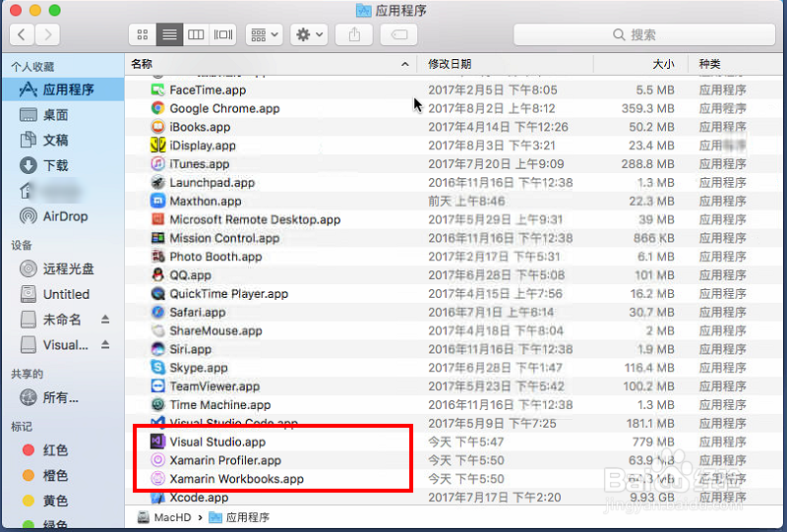Sort by the 大小 column header
This screenshot has width=787, height=532.
(x=641, y=64)
